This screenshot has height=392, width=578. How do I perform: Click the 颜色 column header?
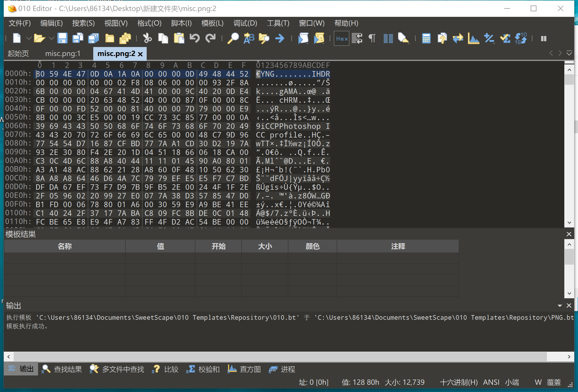[312, 246]
